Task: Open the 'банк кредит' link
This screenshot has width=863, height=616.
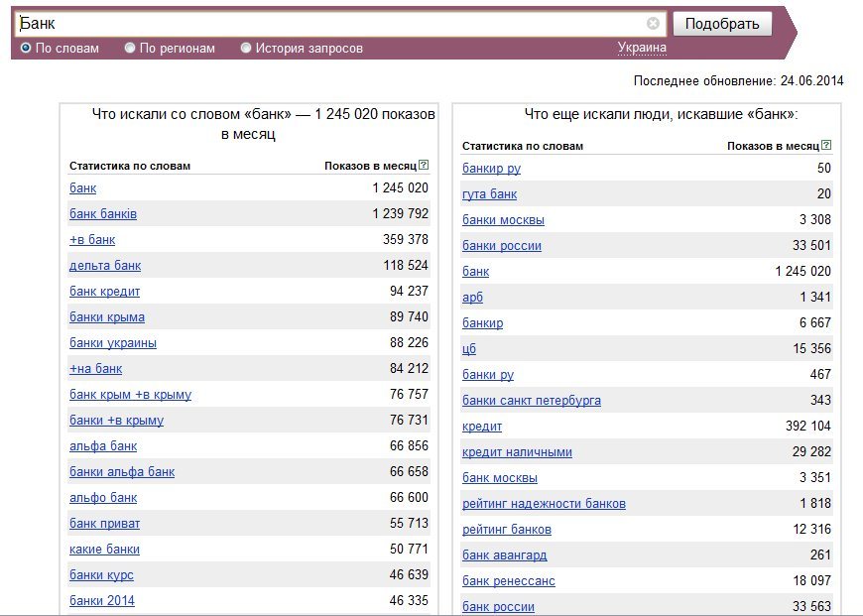Action: 104,292
